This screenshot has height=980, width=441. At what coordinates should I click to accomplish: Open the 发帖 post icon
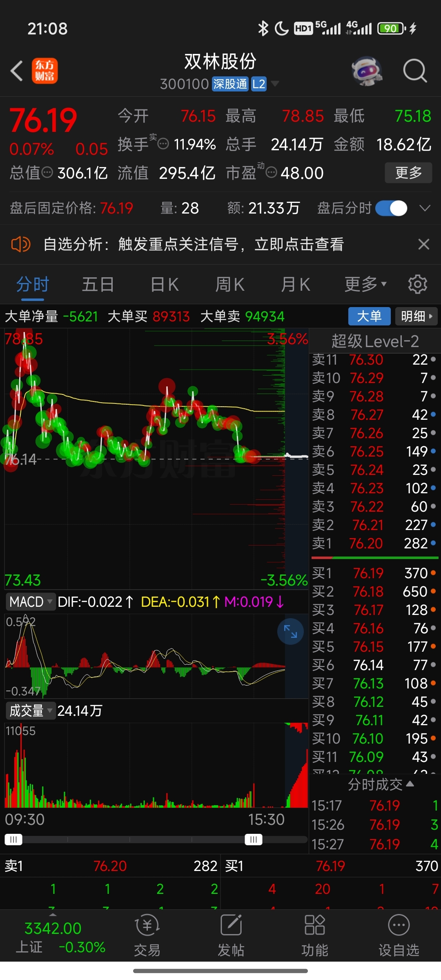point(231,935)
